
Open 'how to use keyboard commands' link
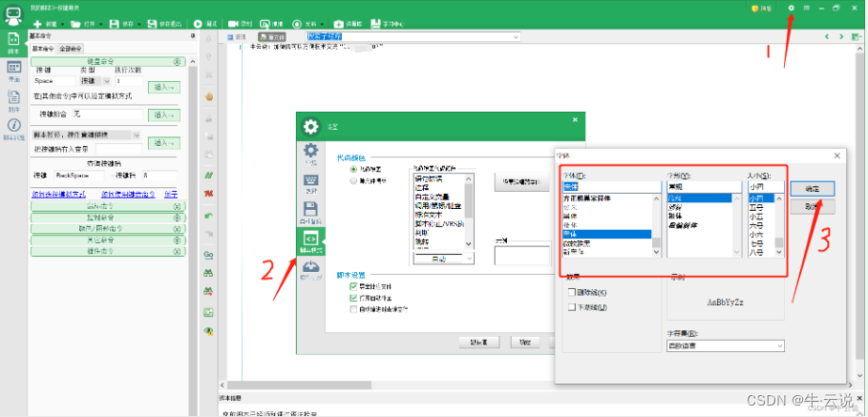point(128,194)
